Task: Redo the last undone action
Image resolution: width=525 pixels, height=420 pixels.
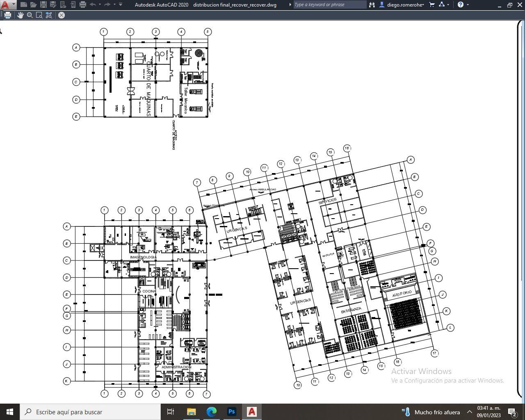Action: [x=107, y=5]
